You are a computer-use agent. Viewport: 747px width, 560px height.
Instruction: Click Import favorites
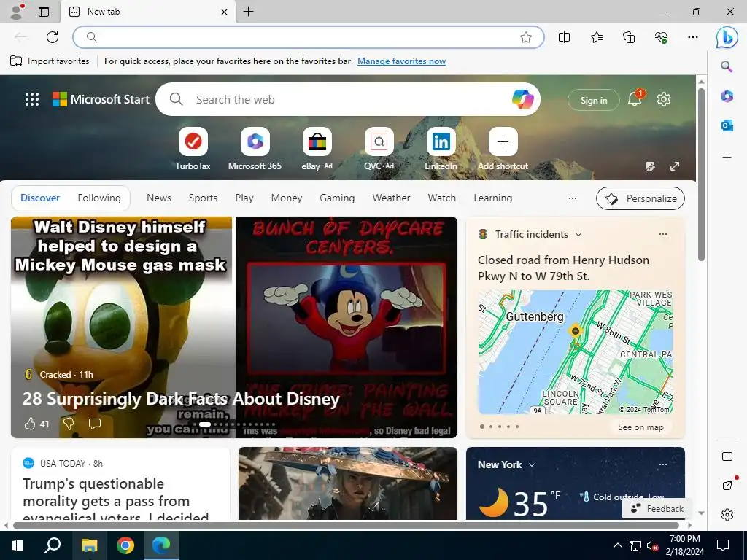click(x=50, y=61)
